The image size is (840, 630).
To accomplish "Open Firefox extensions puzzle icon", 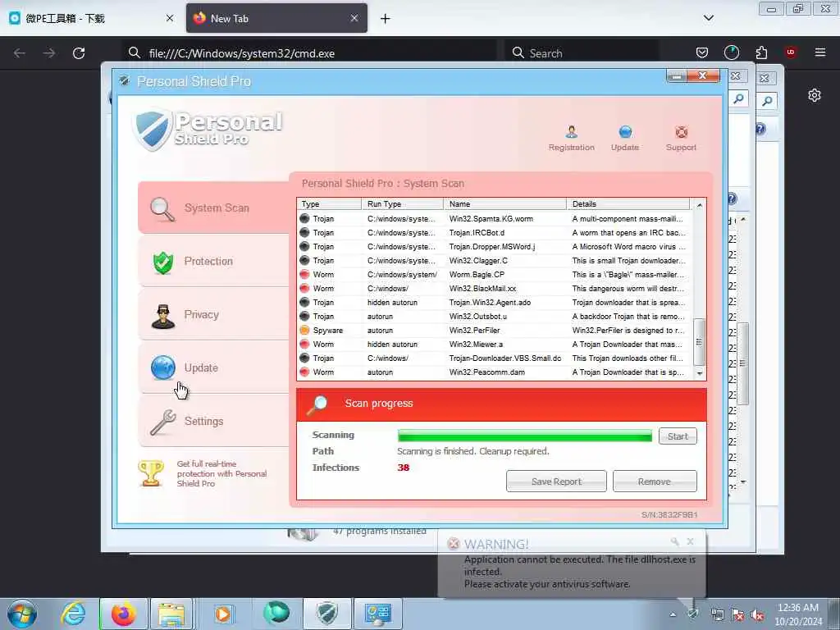I will click(761, 52).
